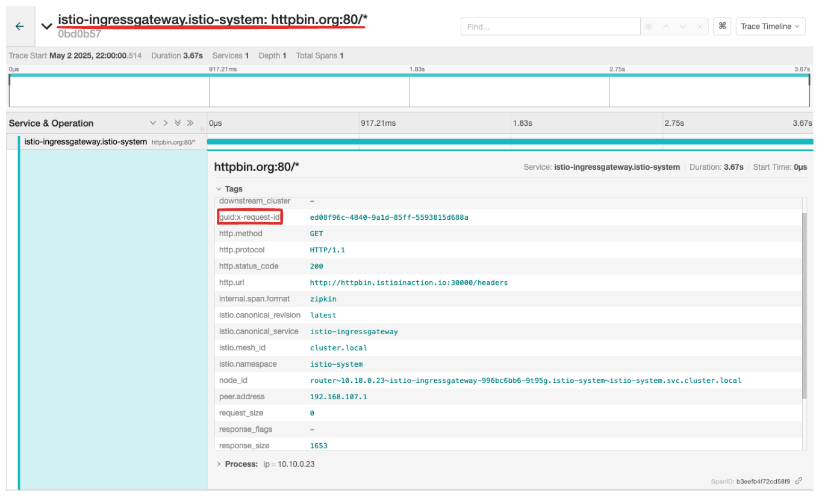Click the Find search field
Viewport: 819px width, 504px height.
pos(550,26)
